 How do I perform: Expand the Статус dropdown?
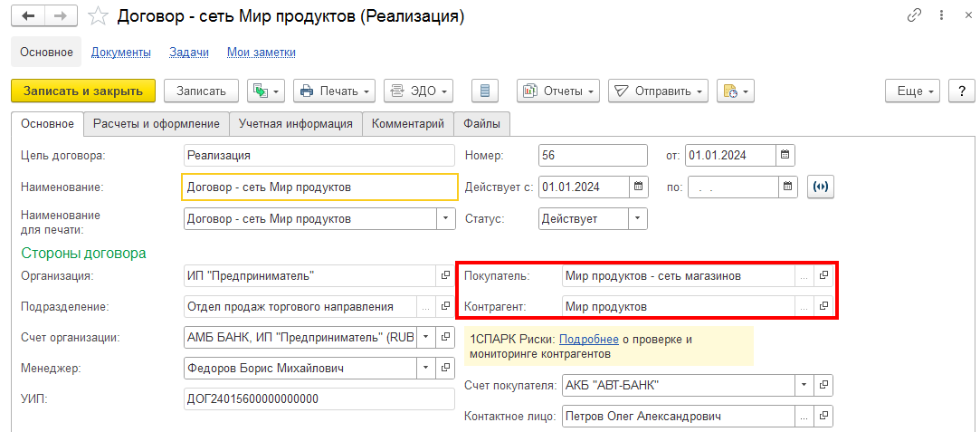tap(638, 218)
